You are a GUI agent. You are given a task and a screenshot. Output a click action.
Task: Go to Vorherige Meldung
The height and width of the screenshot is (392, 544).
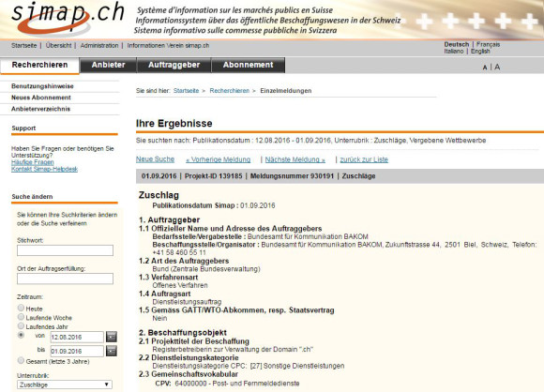(219, 159)
